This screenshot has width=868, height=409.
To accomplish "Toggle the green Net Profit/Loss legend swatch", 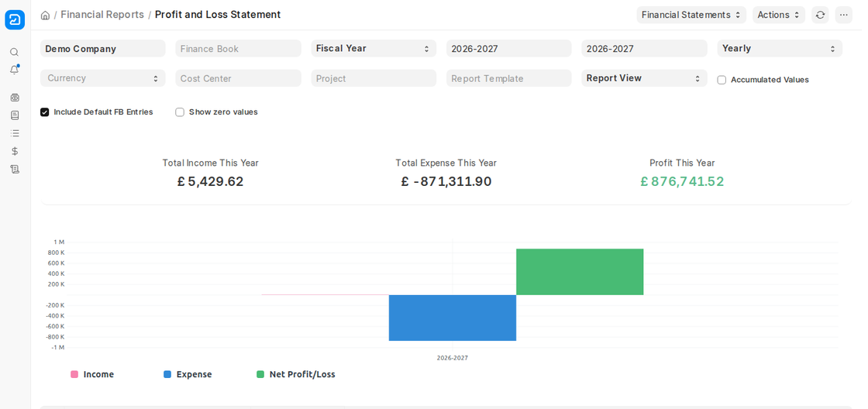I will click(x=260, y=375).
